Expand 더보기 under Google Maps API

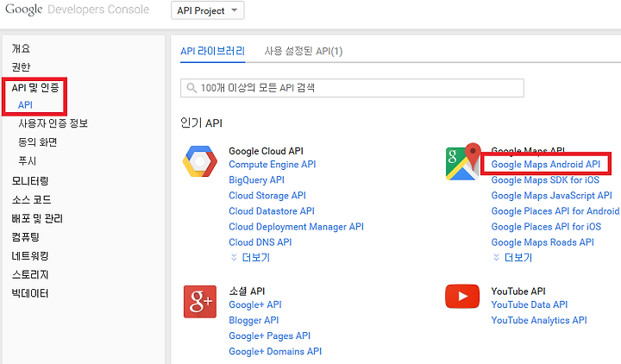[512, 258]
